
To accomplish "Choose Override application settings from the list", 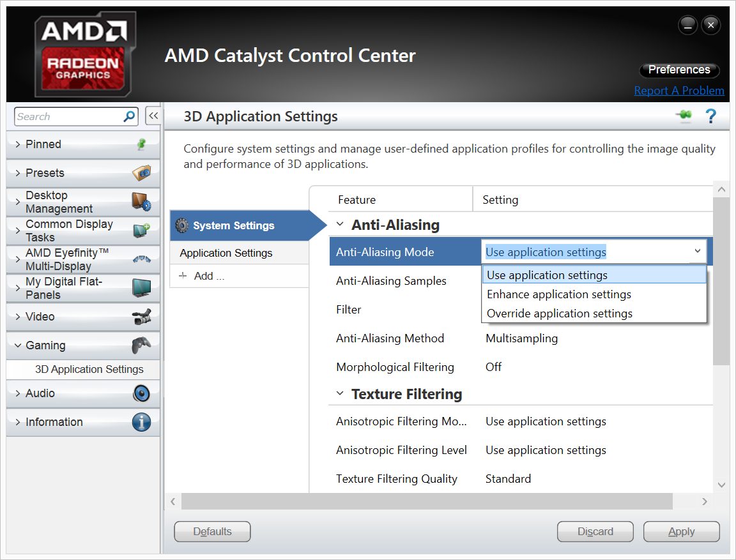I will point(559,313).
